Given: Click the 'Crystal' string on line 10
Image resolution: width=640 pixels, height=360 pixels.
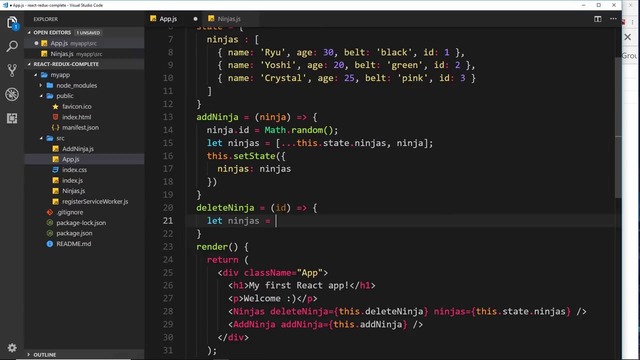Looking at the screenshot, I should (283, 78).
